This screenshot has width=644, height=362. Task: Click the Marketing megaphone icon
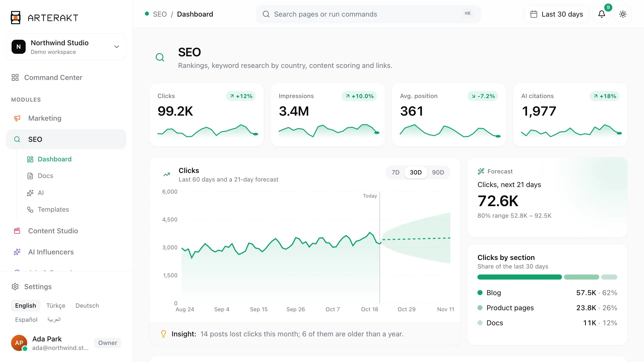tap(17, 118)
